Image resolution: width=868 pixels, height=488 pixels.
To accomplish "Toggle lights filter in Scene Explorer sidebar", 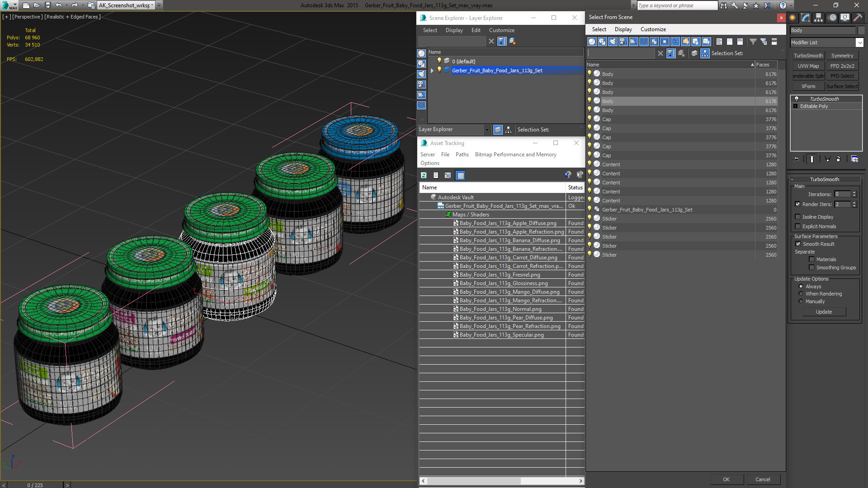I will coord(421,74).
